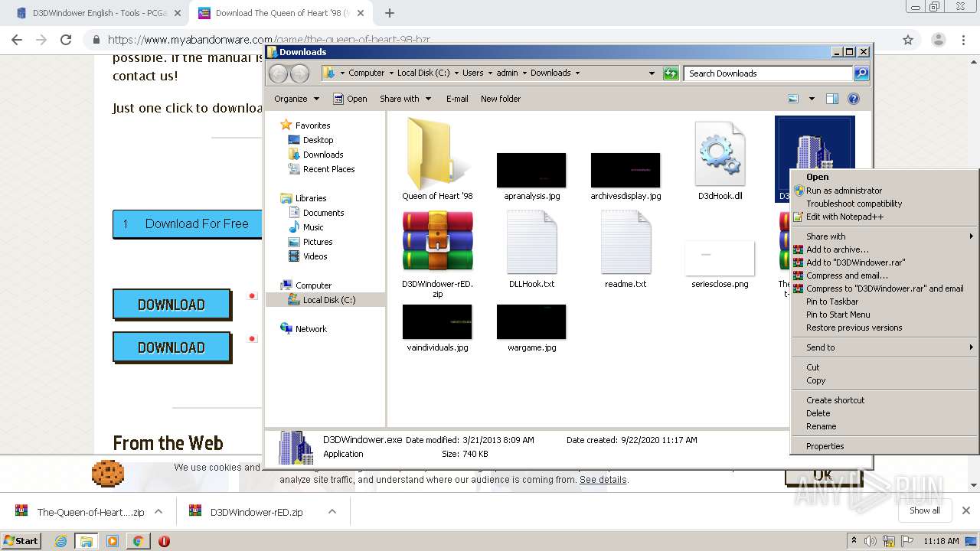Select the apranalysis.jpg thumbnail
This screenshot has height=551, width=980.
point(531,170)
